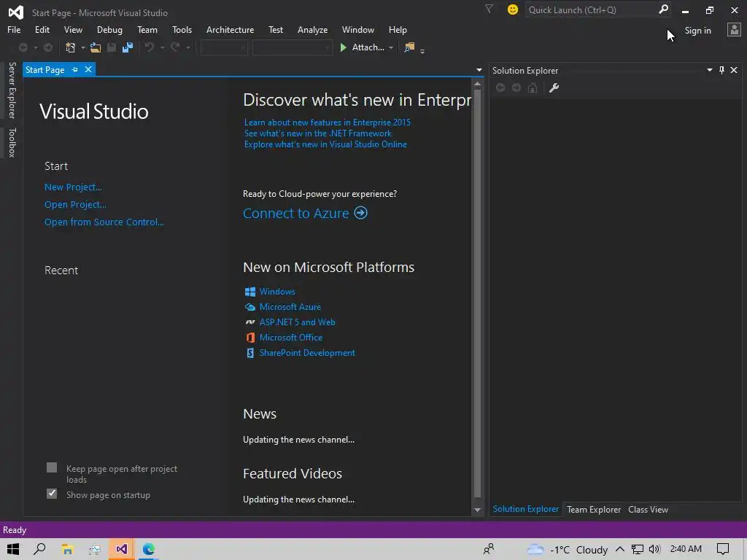The width and height of the screenshot is (747, 560).
Task: Click the Visual Studio logo in title bar
Action: [16, 12]
